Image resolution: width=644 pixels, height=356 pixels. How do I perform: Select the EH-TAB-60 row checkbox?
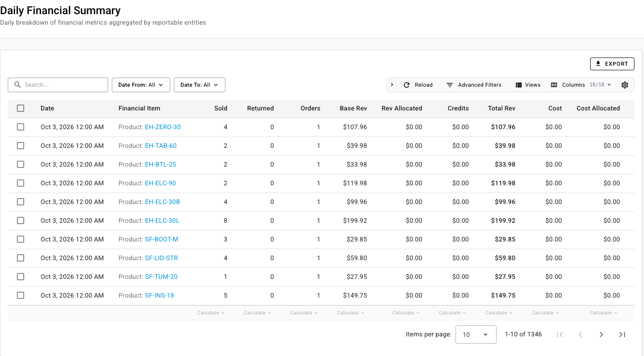pos(21,146)
